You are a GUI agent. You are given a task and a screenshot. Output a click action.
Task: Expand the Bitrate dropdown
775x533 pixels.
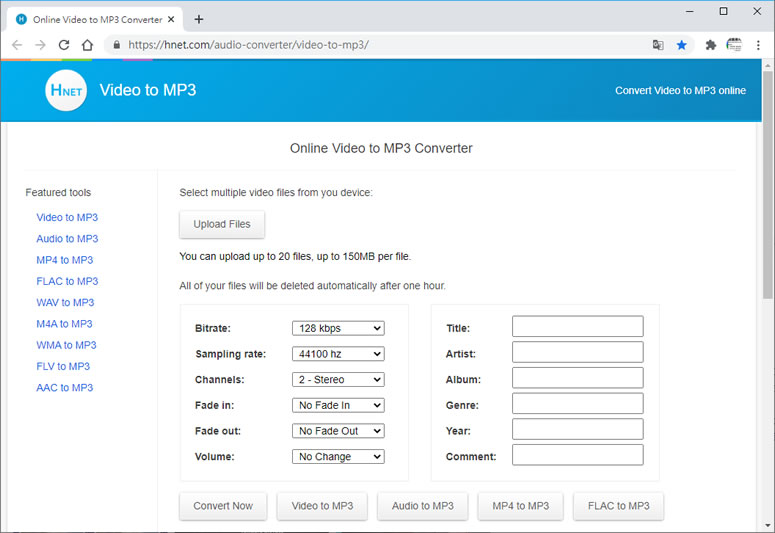pos(338,328)
